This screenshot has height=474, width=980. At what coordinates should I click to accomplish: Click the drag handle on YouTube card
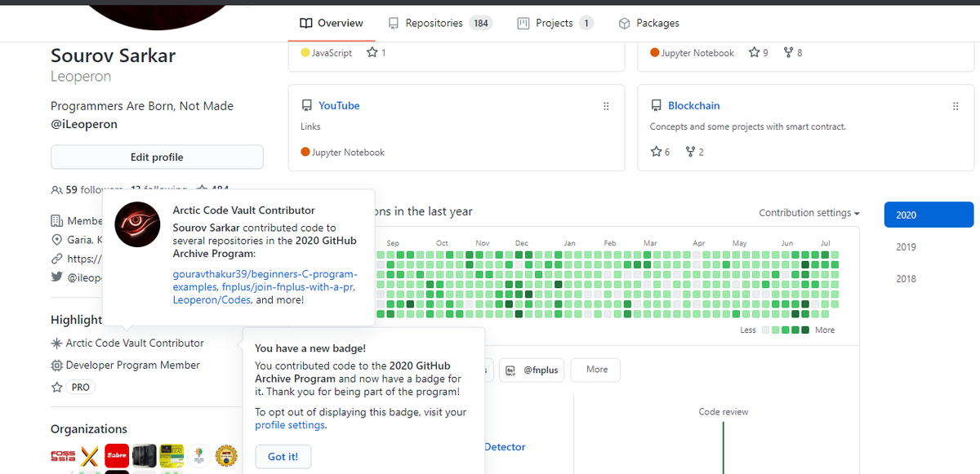point(606,106)
